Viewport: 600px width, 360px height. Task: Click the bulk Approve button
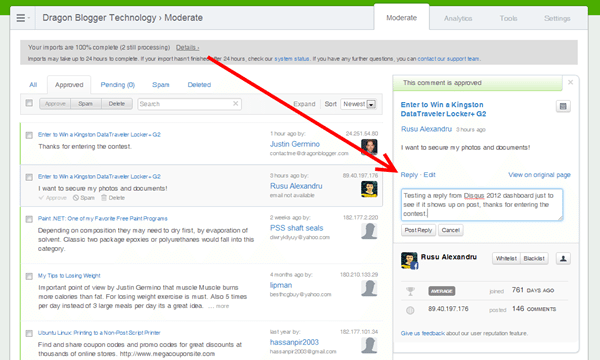(55, 104)
